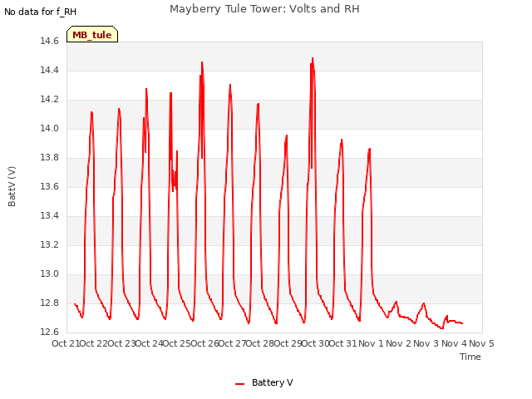
Task: Click the 12.6 y-axis tick label
Action: (x=50, y=332)
